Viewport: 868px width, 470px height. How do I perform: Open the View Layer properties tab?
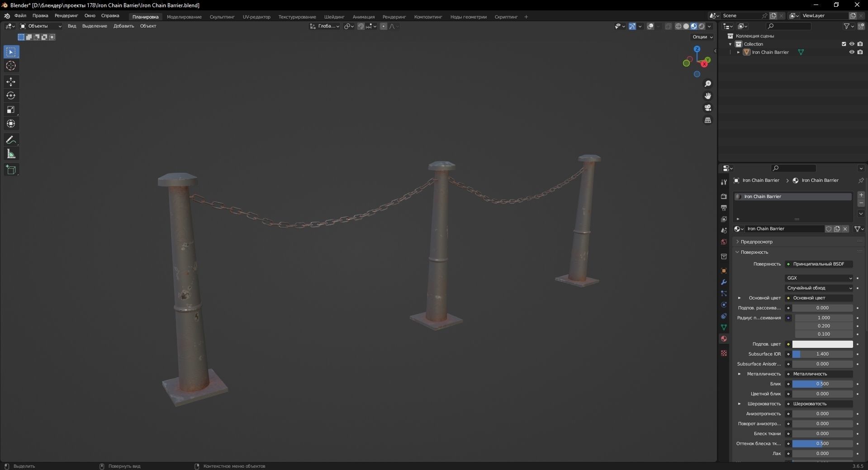(724, 219)
